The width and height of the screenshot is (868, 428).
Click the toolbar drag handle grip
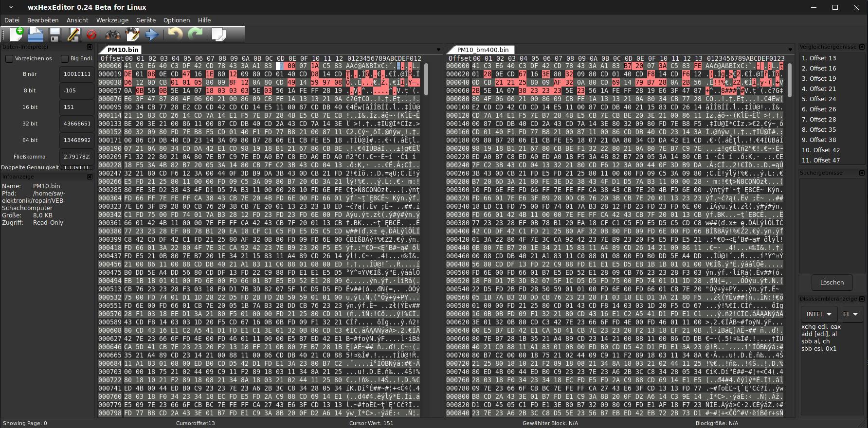4,35
